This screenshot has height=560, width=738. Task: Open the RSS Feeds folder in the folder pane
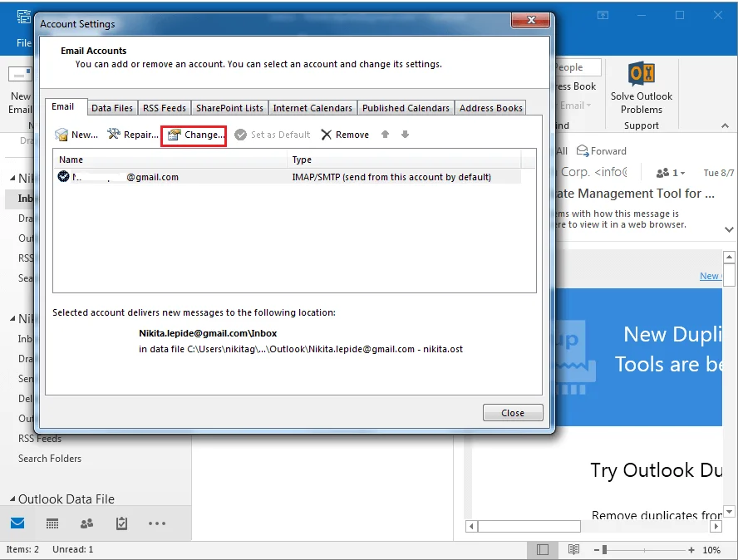[40, 439]
